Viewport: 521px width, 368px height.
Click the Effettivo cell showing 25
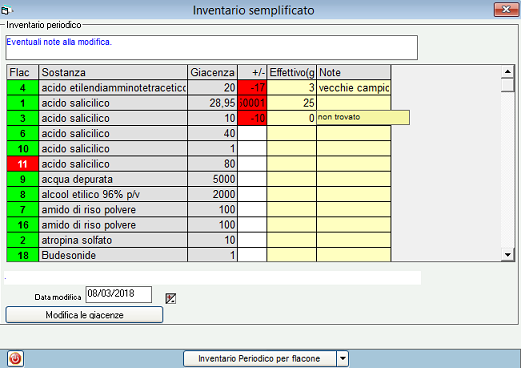pyautogui.click(x=292, y=103)
